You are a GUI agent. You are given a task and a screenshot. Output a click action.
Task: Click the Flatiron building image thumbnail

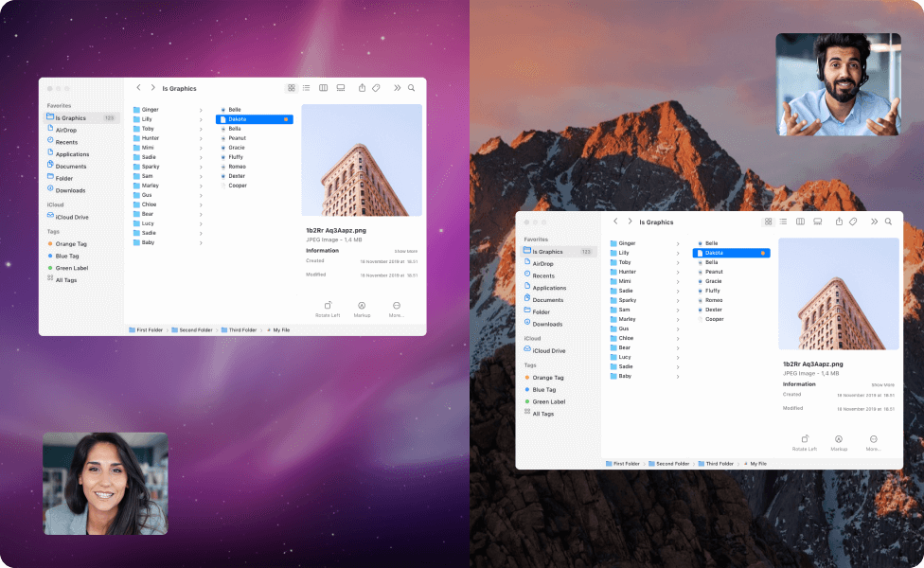pyautogui.click(x=363, y=159)
